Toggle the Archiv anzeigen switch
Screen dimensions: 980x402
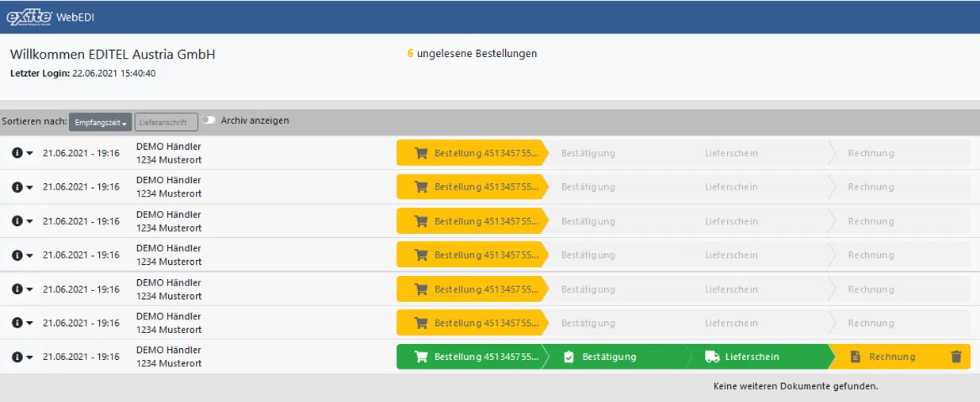(209, 121)
